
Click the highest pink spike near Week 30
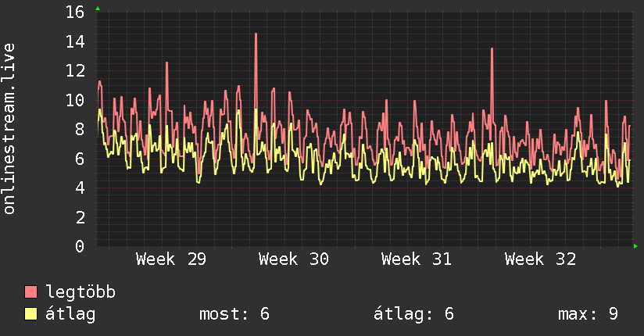coord(256,34)
